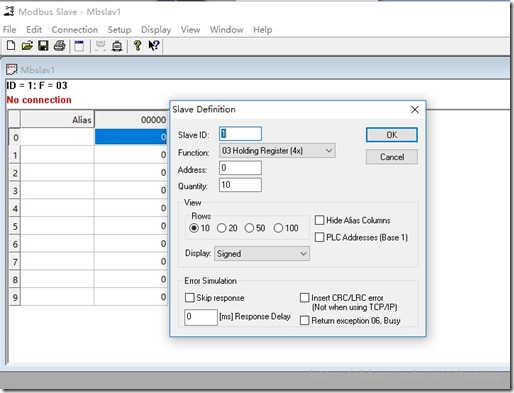Click the Print toolbar icon
The height and width of the screenshot is (393, 514).
click(60, 45)
